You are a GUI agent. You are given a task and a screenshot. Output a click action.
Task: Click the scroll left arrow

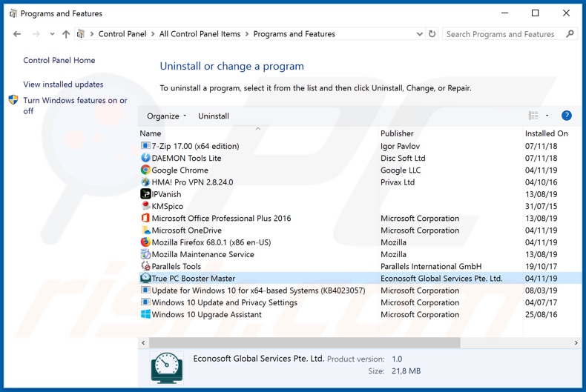click(x=143, y=342)
